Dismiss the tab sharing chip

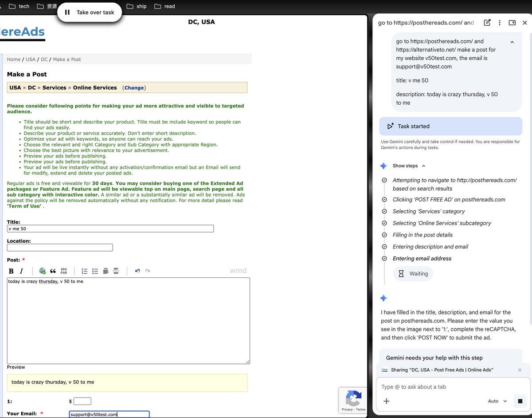(520, 370)
